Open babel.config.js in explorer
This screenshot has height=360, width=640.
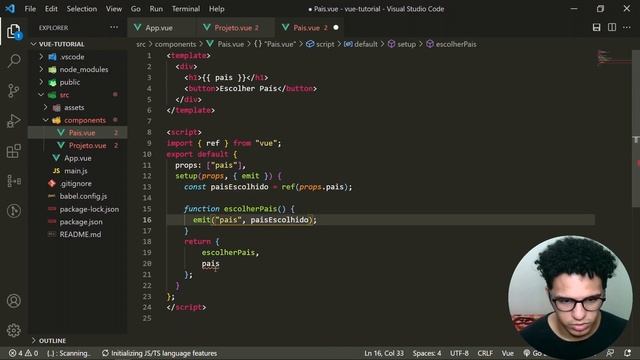coord(78,196)
